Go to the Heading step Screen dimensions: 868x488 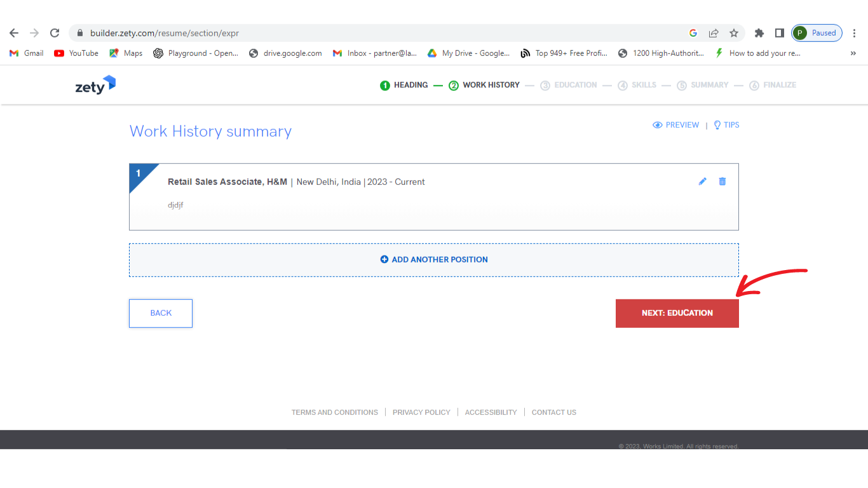pyautogui.click(x=404, y=85)
